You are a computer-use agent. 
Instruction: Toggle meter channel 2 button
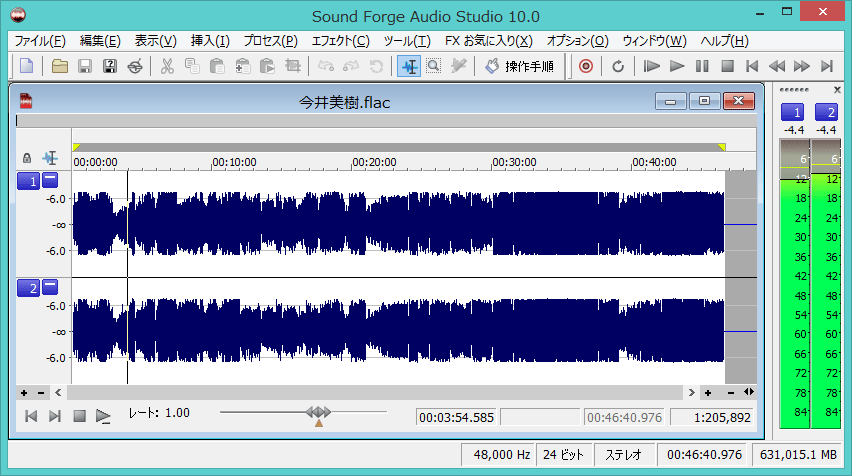click(x=826, y=112)
